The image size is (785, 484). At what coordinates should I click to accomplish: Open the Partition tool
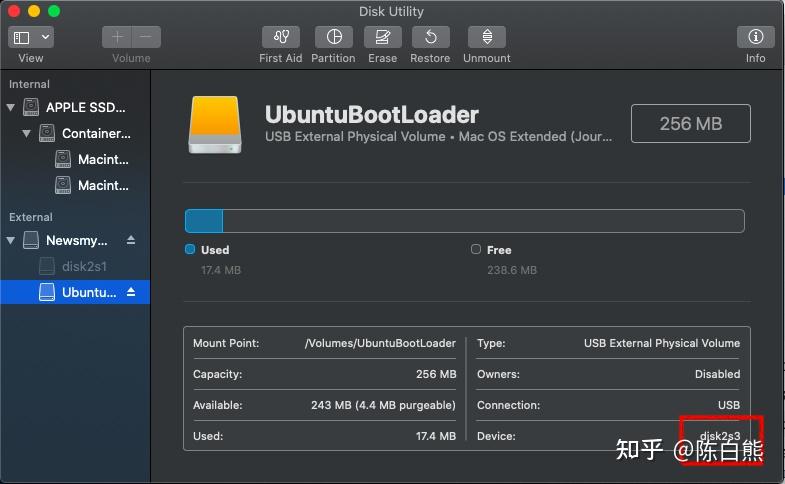click(334, 37)
